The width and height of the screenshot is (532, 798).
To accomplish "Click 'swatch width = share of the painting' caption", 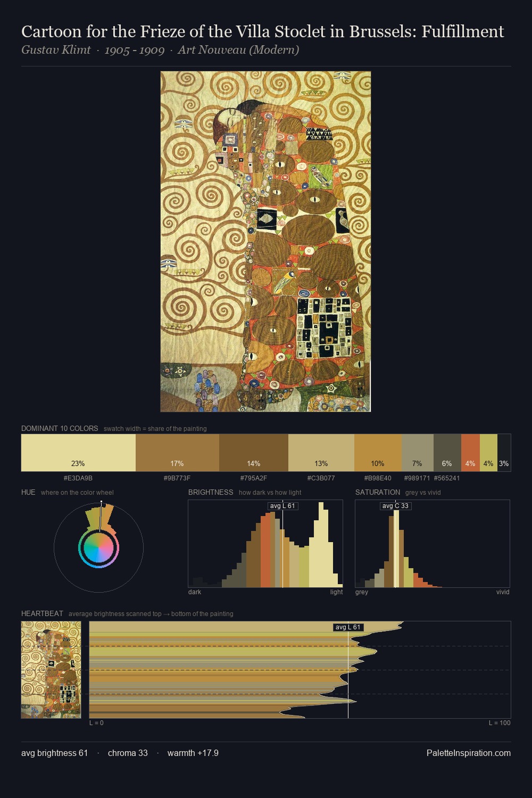I will 155,429.
